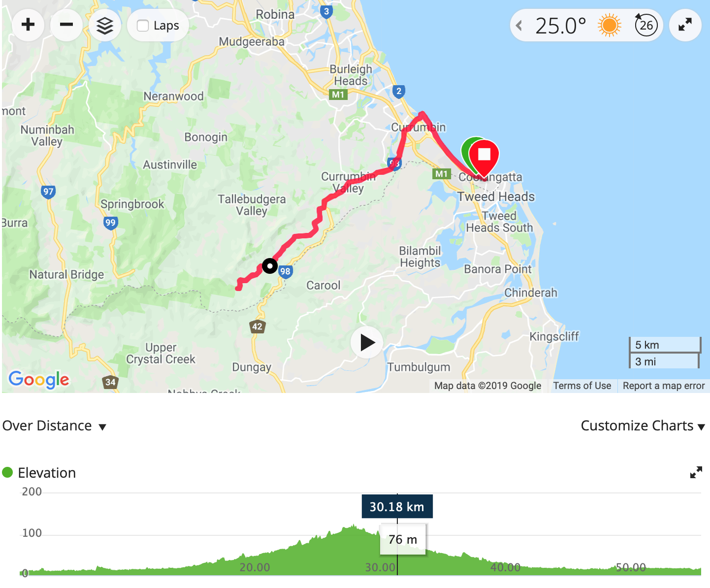Click the 30.18 km marker on elevation chart
Image resolution: width=710 pixels, height=588 pixels.
[x=397, y=507]
